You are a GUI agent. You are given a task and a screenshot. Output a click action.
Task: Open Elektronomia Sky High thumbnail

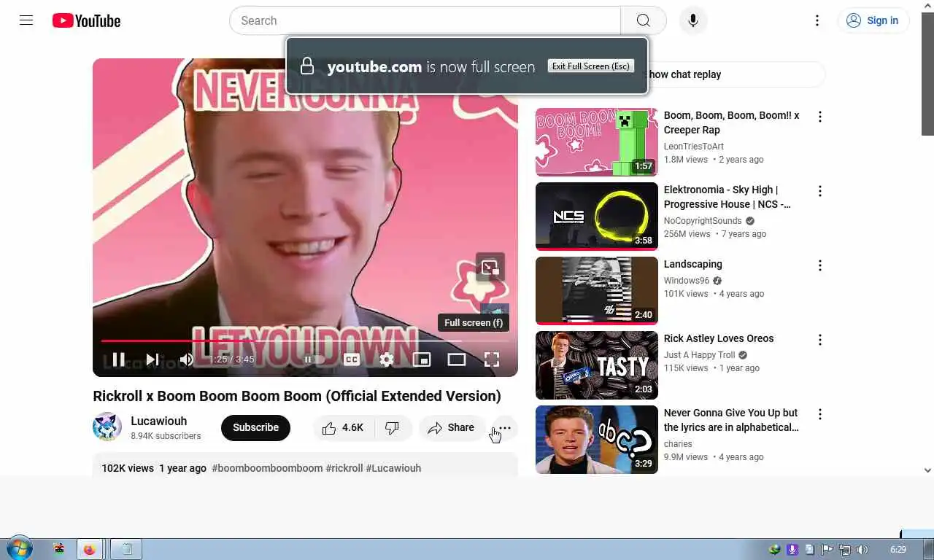(x=597, y=217)
